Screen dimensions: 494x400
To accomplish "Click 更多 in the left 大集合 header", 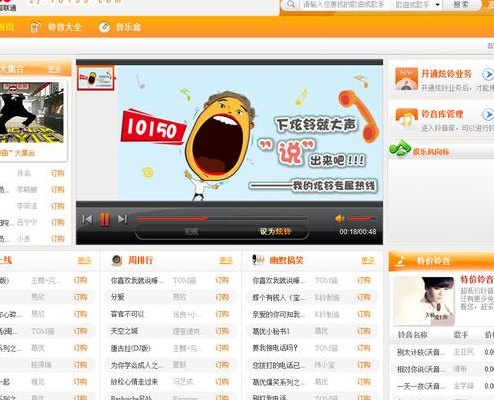I will click(x=54, y=69).
